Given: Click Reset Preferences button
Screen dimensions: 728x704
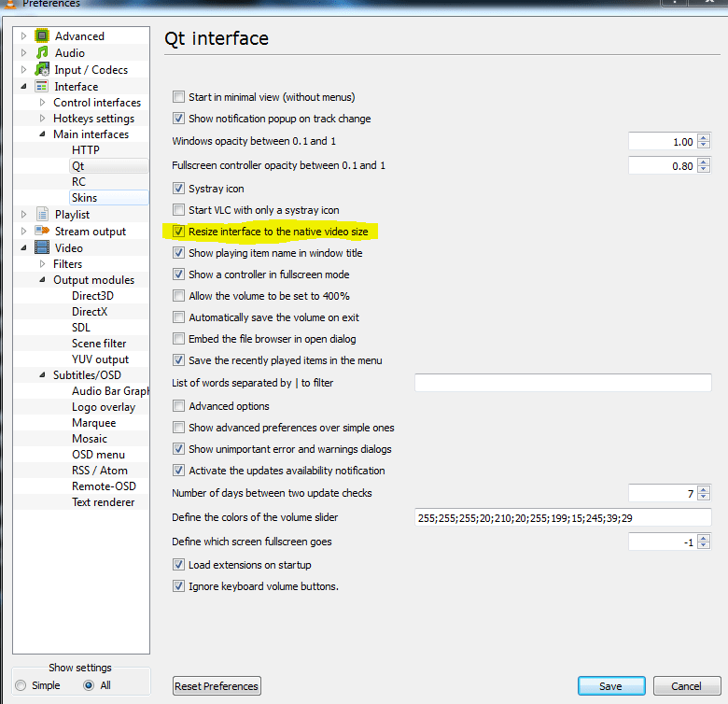Looking at the screenshot, I should pos(217,686).
